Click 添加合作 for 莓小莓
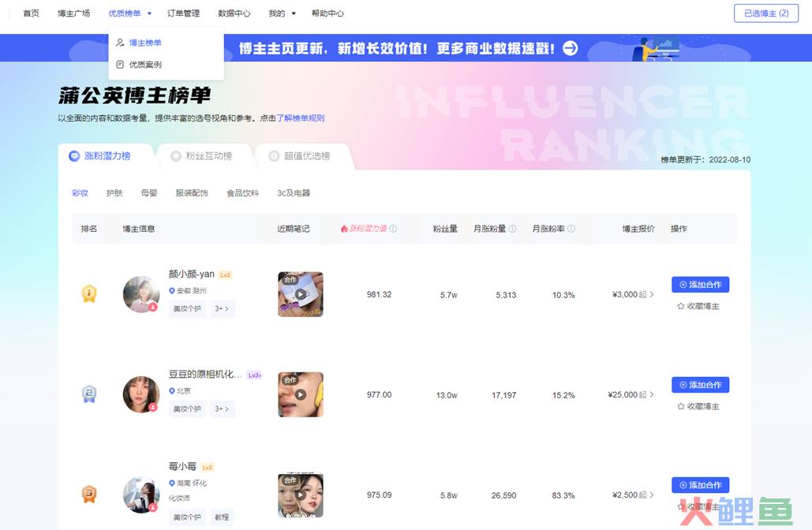 [700, 485]
